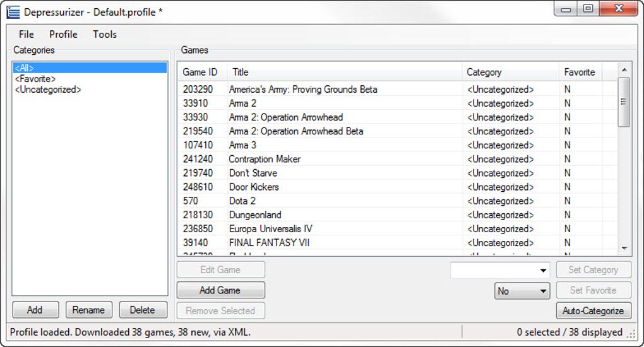Click the Delete category button
This screenshot has height=347, width=644.
(x=142, y=310)
